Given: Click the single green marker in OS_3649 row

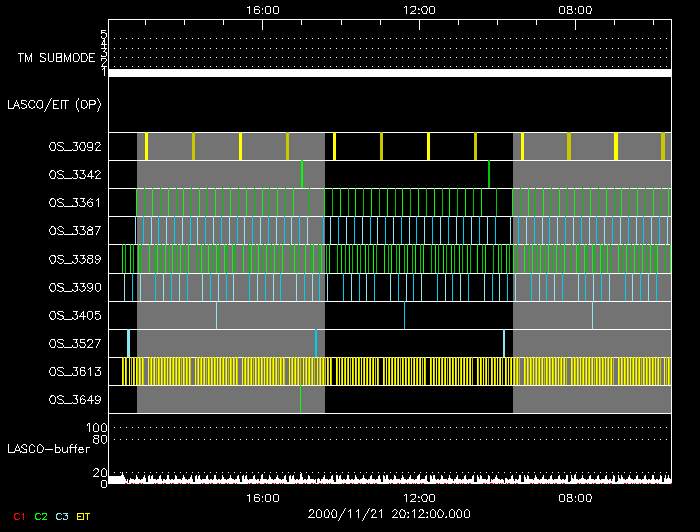Looking at the screenshot, I should coord(300,399).
